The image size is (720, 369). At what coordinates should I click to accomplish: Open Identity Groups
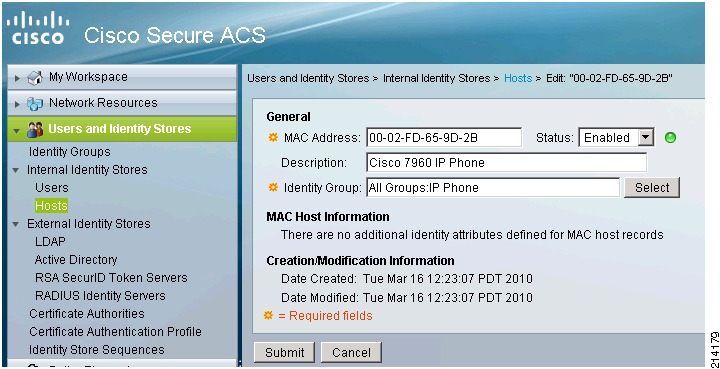(x=69, y=151)
